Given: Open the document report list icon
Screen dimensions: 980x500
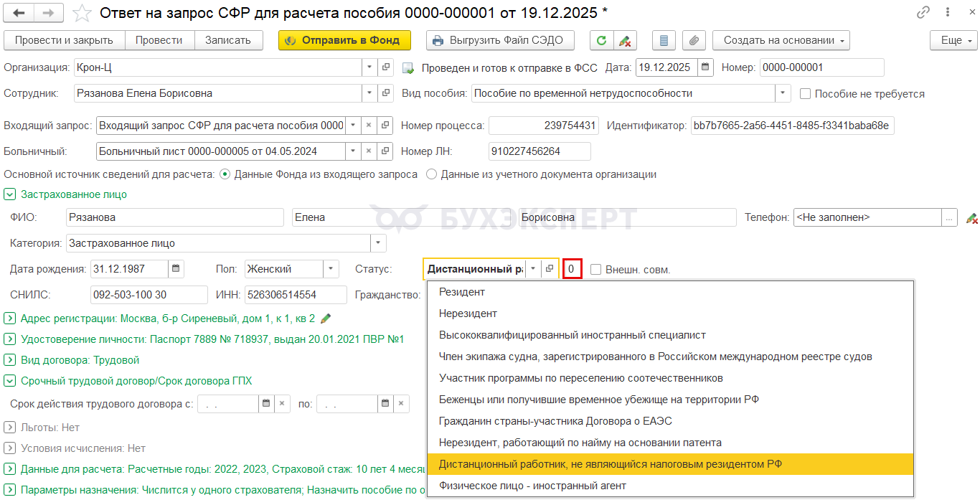Looking at the screenshot, I should point(664,40).
